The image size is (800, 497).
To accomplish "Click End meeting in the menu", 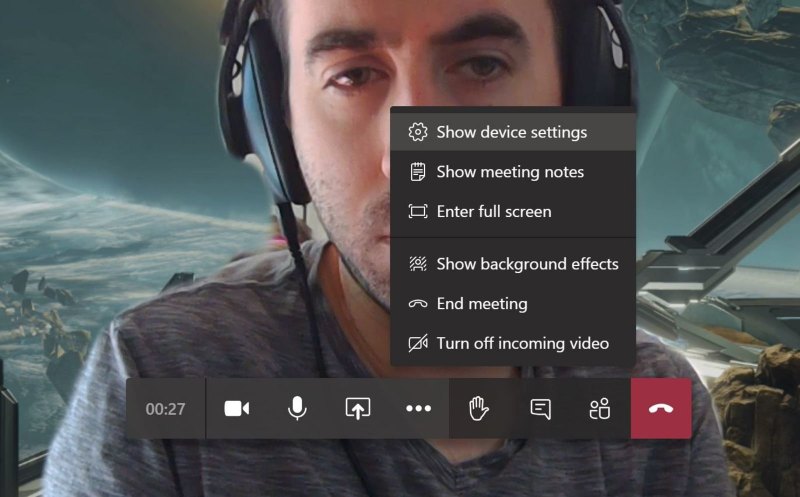I will click(513, 304).
